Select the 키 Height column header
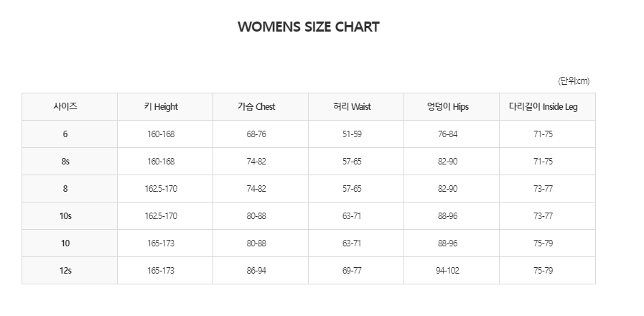The width and height of the screenshot is (644, 316). [161, 107]
